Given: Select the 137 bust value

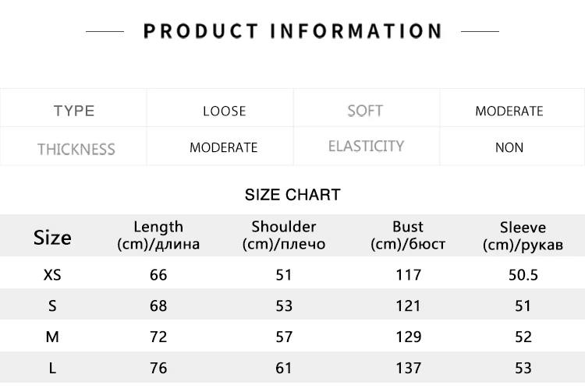Looking at the screenshot, I should click(409, 368).
